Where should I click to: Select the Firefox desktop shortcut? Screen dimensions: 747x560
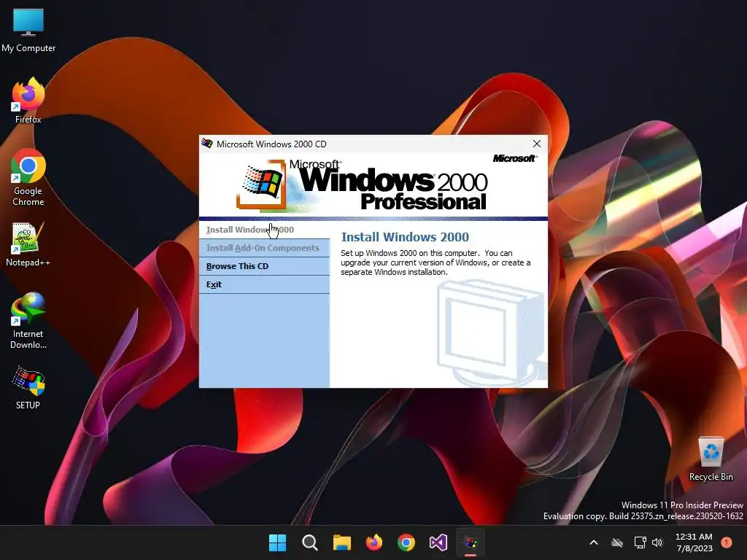pos(28,101)
